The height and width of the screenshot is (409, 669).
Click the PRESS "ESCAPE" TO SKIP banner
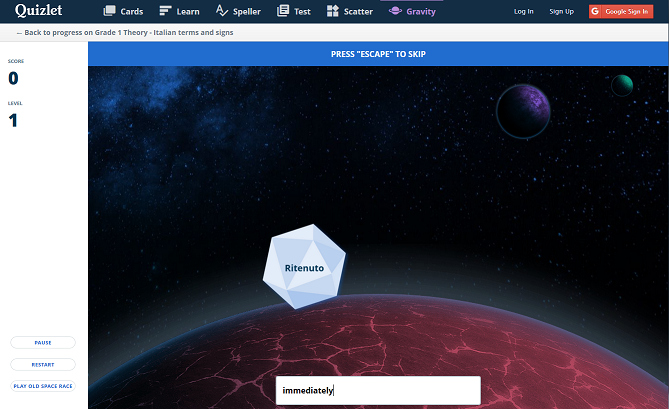coord(378,54)
